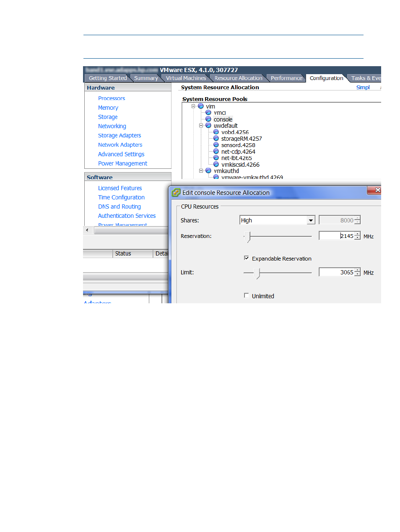400x532 pixels.
Task: Open the DNS and Routing link
Action: coord(119,207)
